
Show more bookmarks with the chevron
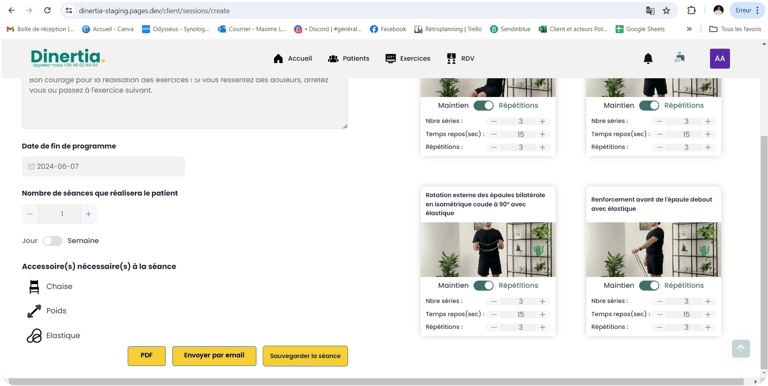(x=689, y=29)
